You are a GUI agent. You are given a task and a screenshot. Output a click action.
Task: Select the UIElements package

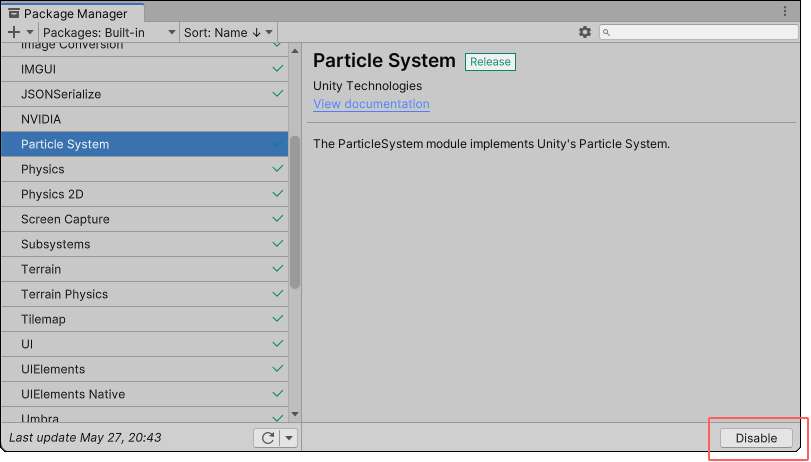click(x=144, y=369)
